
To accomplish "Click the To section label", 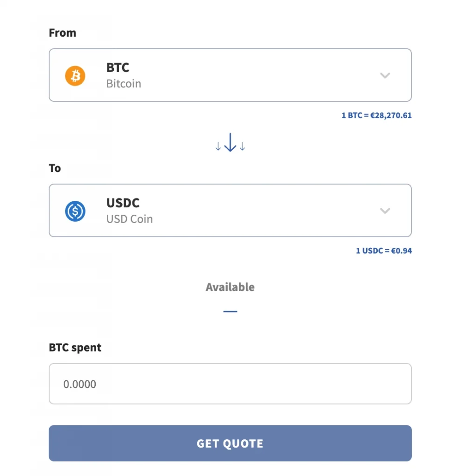I will (55, 168).
